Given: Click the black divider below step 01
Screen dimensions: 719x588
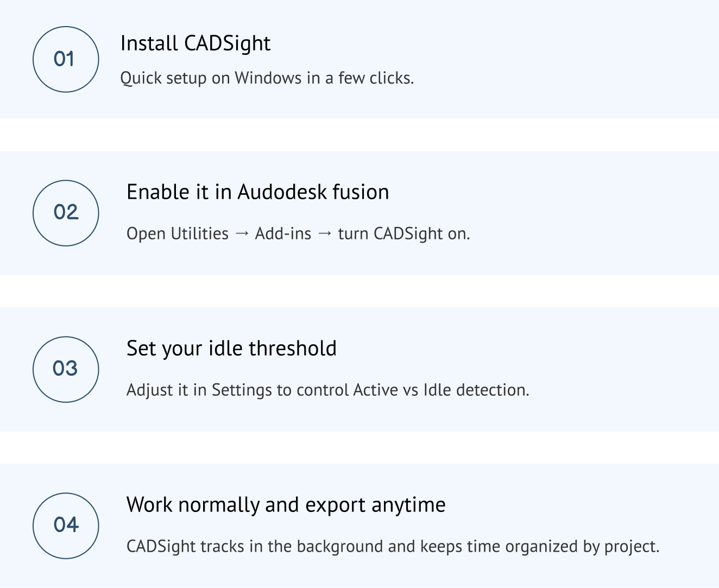Looking at the screenshot, I should coord(359,135).
